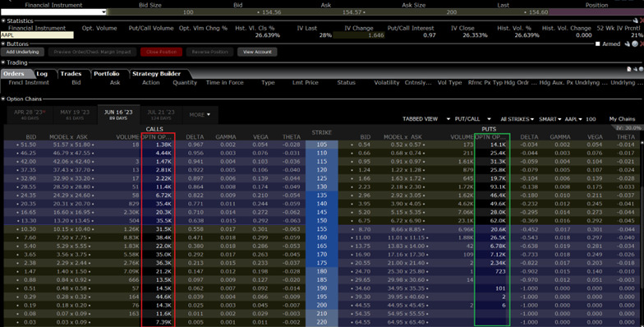644x327 pixels.
Task: Collapse the Option Chains section
Action: 3,99
